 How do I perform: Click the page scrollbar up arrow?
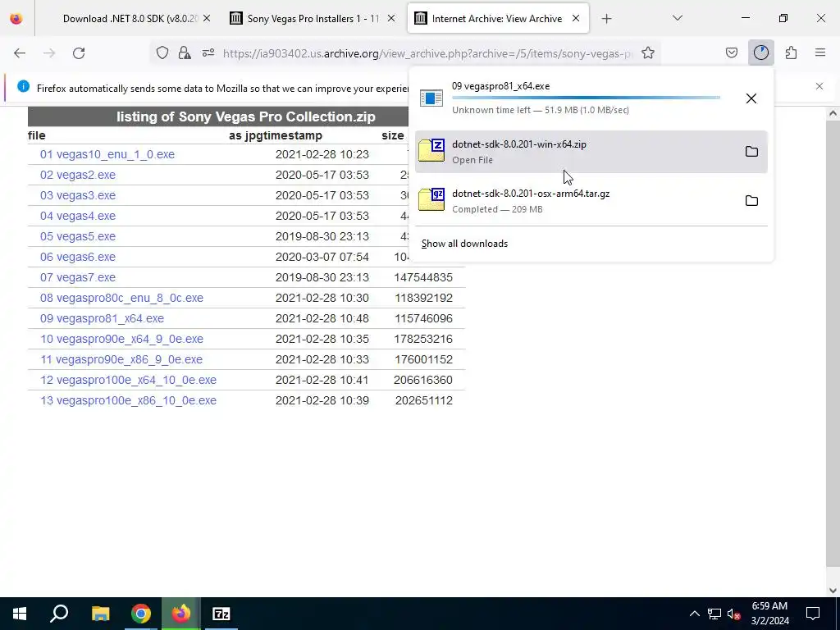pos(833,113)
